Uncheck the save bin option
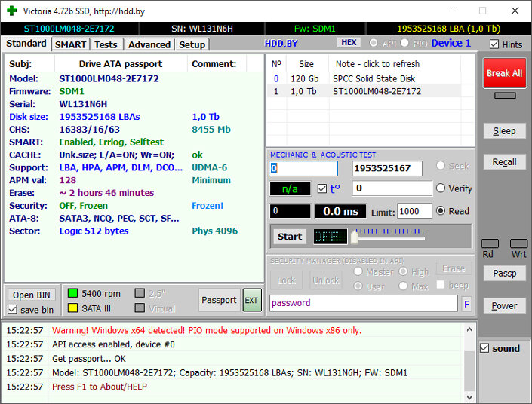This screenshot has height=404, width=532. (13, 310)
